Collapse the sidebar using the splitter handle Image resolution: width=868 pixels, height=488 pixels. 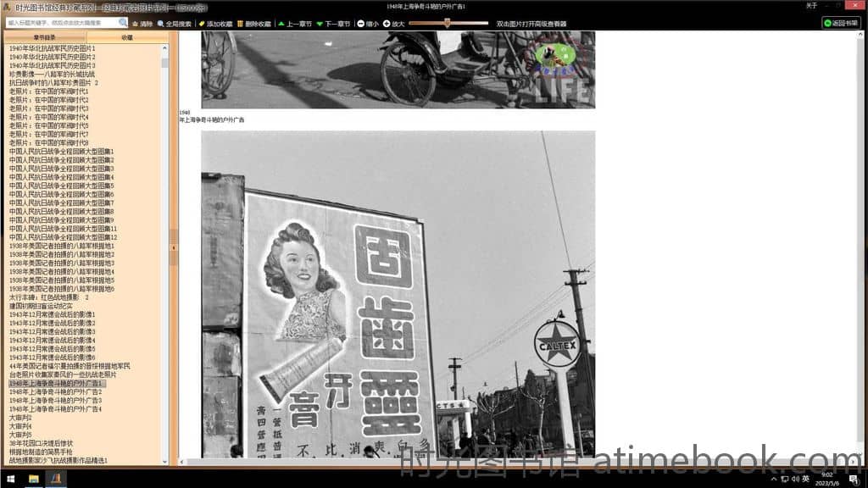[174, 248]
